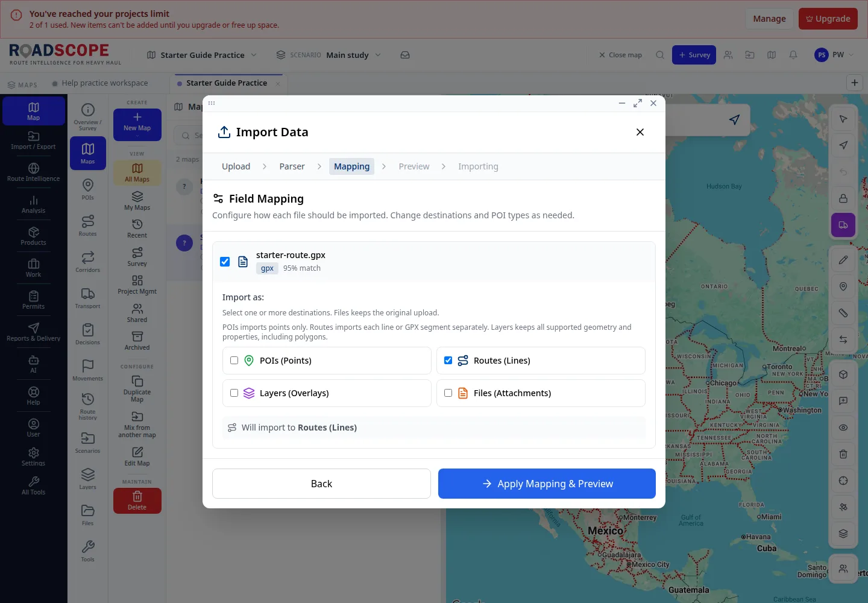Open Edit Map tool
The height and width of the screenshot is (603, 868).
(137, 456)
